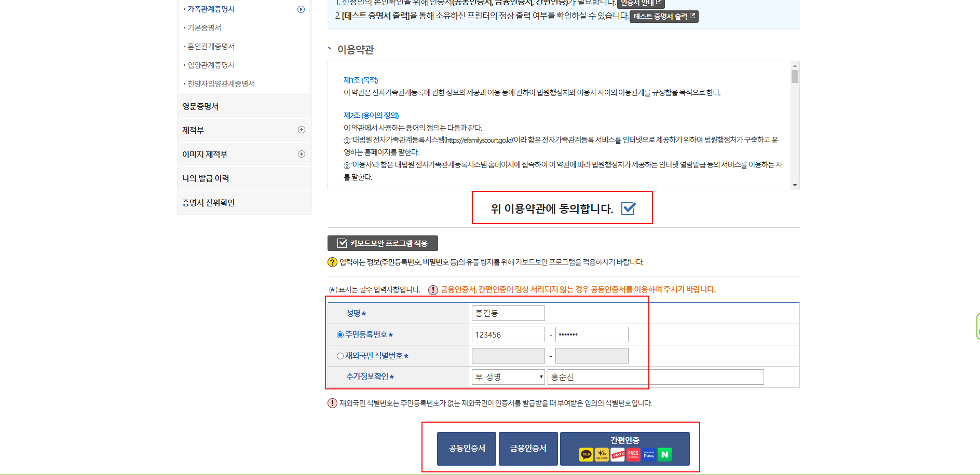Select the PASS authentication icon

coord(632,454)
